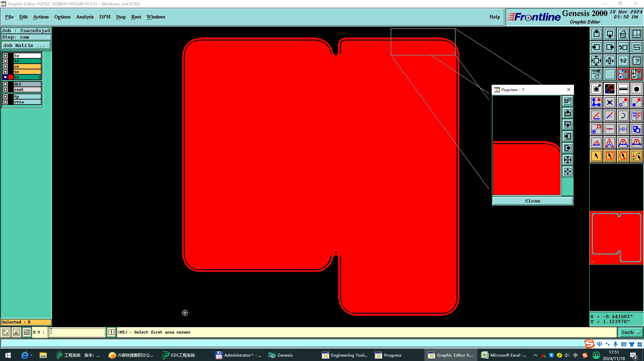Click the pan up view icon
This screenshot has height=361, width=644.
tap(596, 34)
